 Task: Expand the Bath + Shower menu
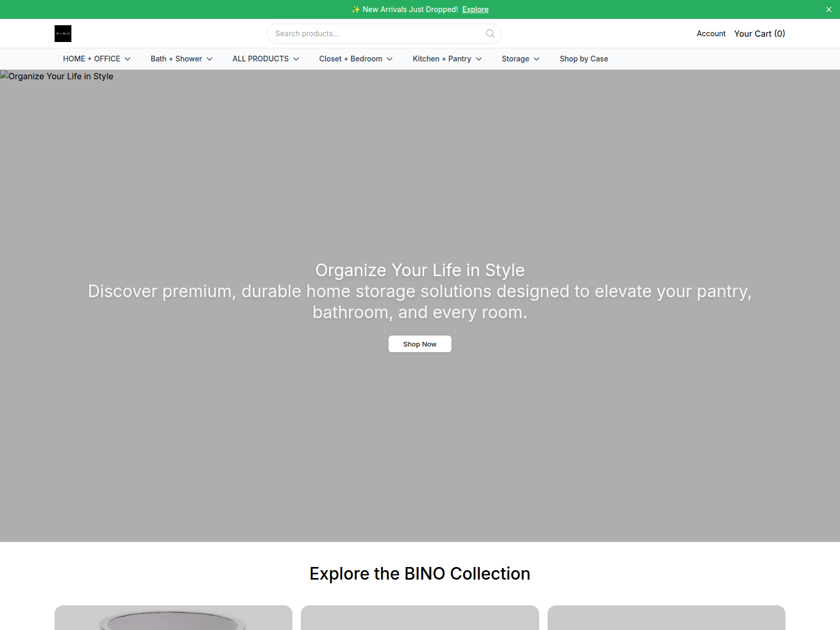181,59
